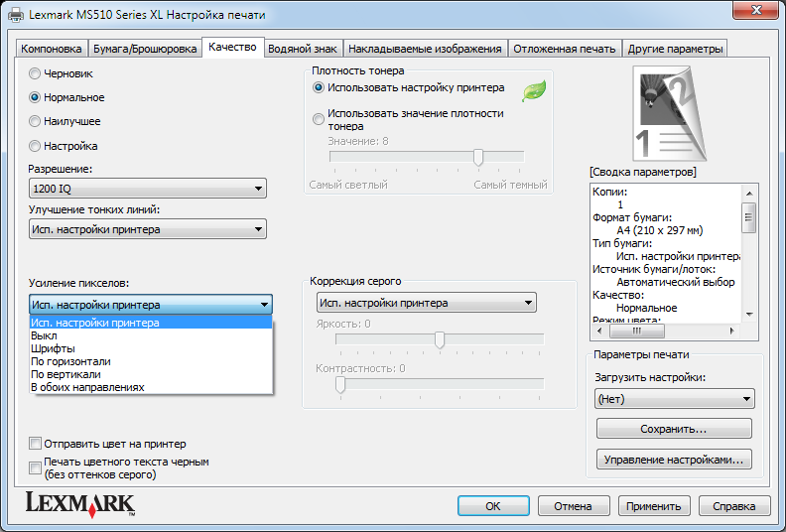The image size is (786, 532).
Task: Select the Качество tab
Action: click(232, 47)
